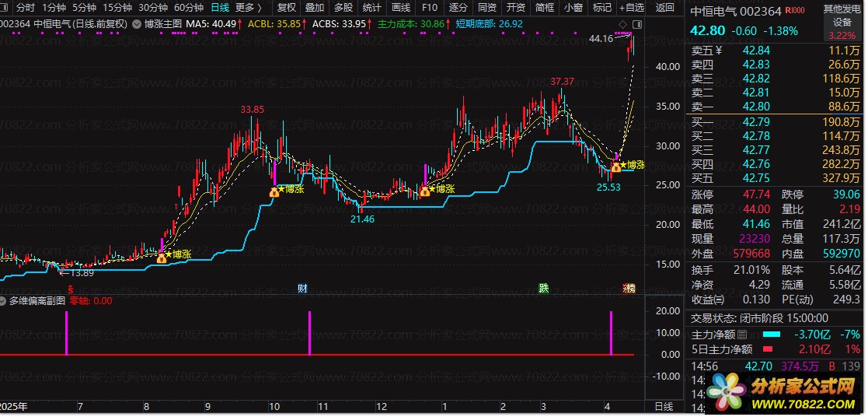Toggle 多股 multi-stock view
Viewport: 868px width, 417px height.
point(343,8)
